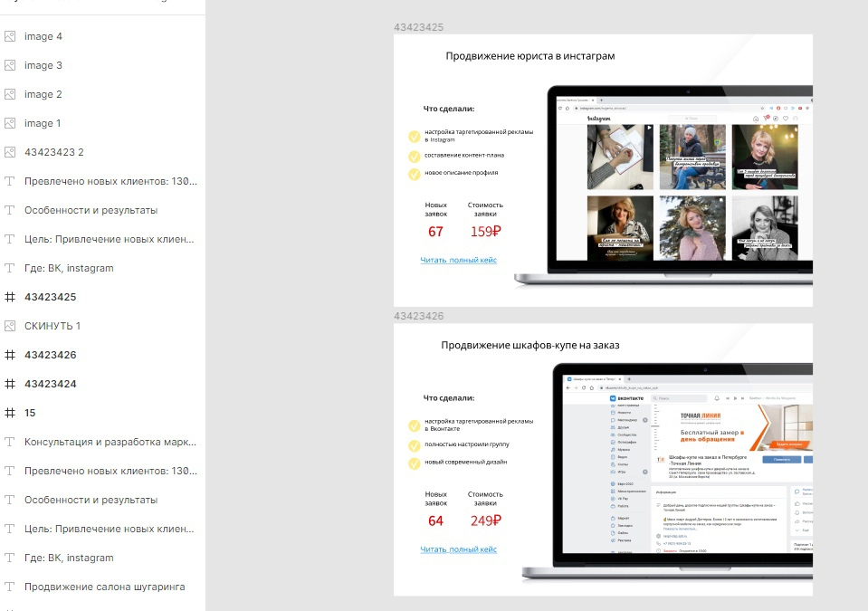This screenshot has width=868, height=611.
Task: Click text icon beside Консультация и разработка layer
Action: click(10, 442)
